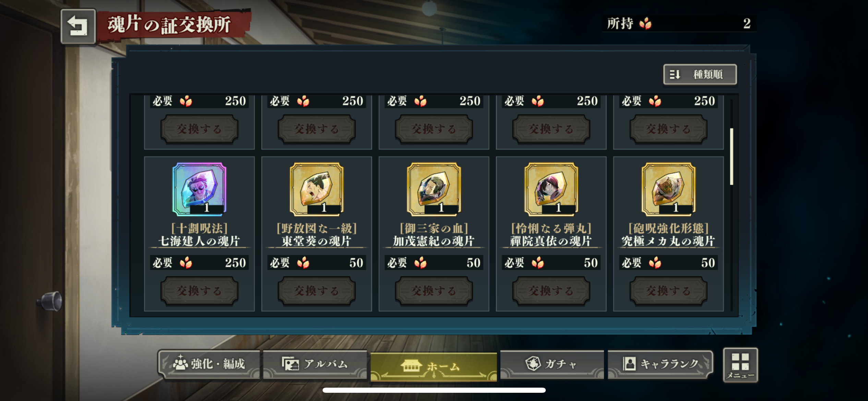Click 交換する under 加茂憲紀の魂片
The height and width of the screenshot is (401, 868).
(434, 291)
